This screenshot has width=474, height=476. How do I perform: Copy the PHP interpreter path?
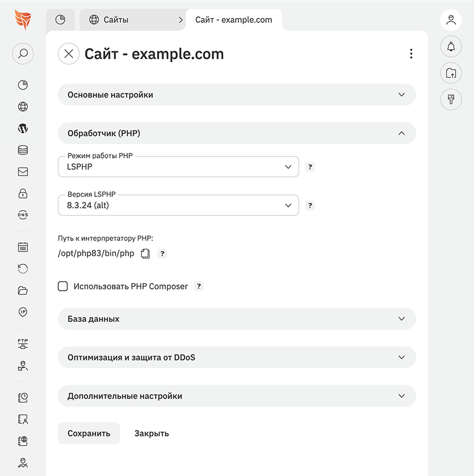pos(145,254)
